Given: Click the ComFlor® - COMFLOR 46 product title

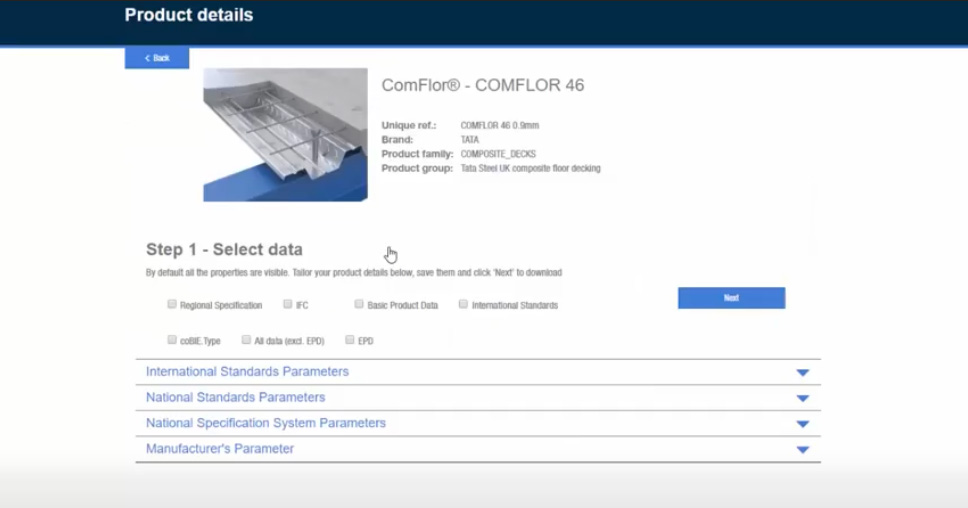Looking at the screenshot, I should click(483, 86).
